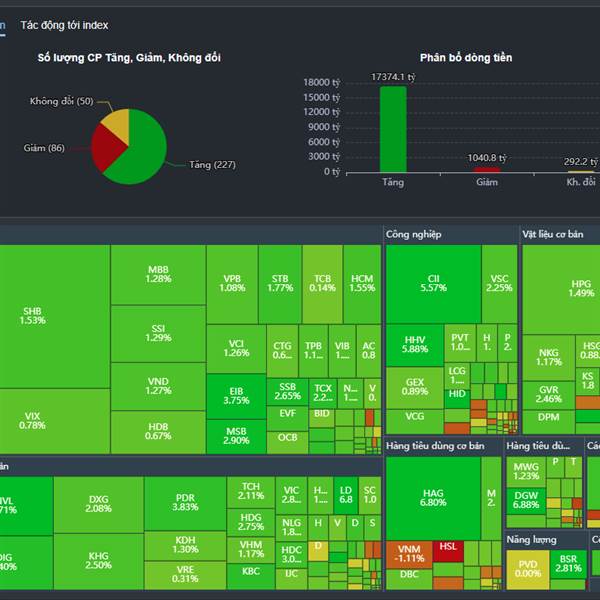Select the yellow PVD 0.00% tile

pos(528,569)
